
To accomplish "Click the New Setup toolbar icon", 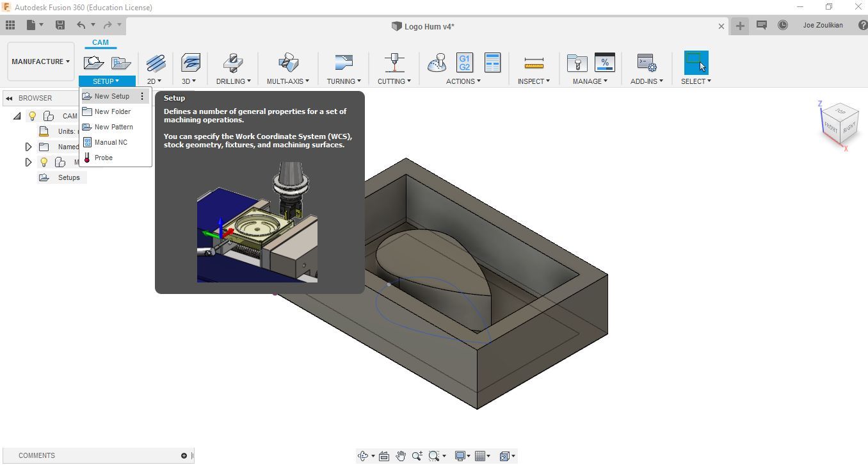I will tap(93, 63).
